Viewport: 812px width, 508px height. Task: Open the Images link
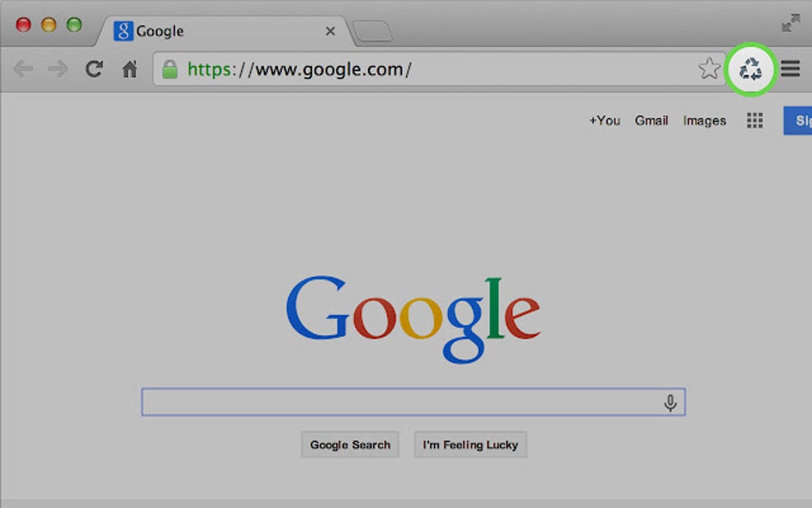click(x=705, y=121)
